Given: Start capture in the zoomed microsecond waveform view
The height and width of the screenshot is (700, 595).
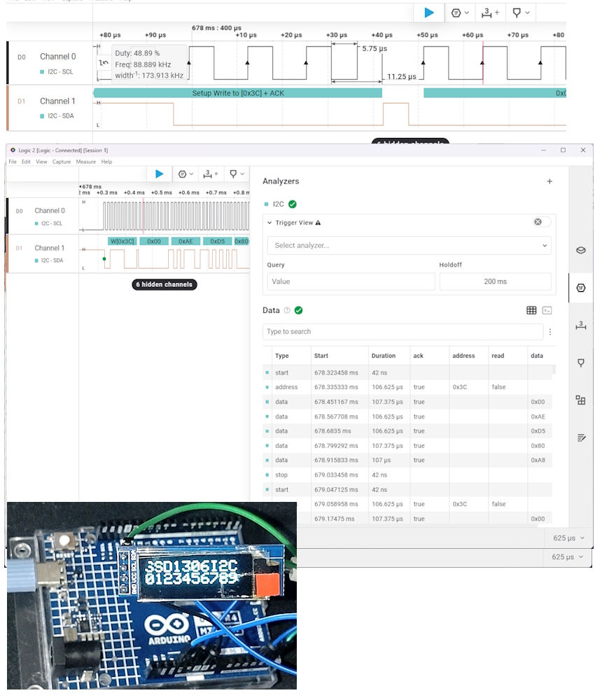Looking at the screenshot, I should click(429, 13).
